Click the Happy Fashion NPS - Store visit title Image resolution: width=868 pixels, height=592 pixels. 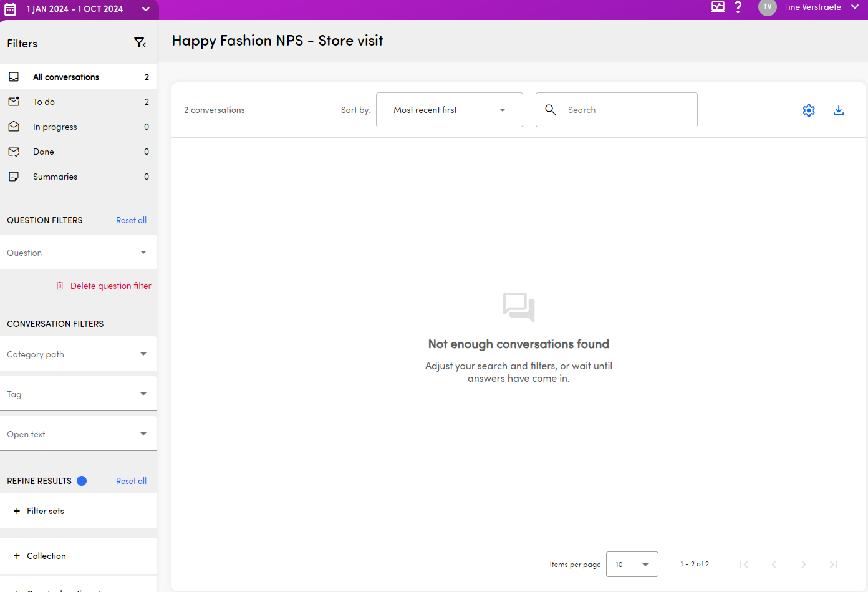coord(277,41)
